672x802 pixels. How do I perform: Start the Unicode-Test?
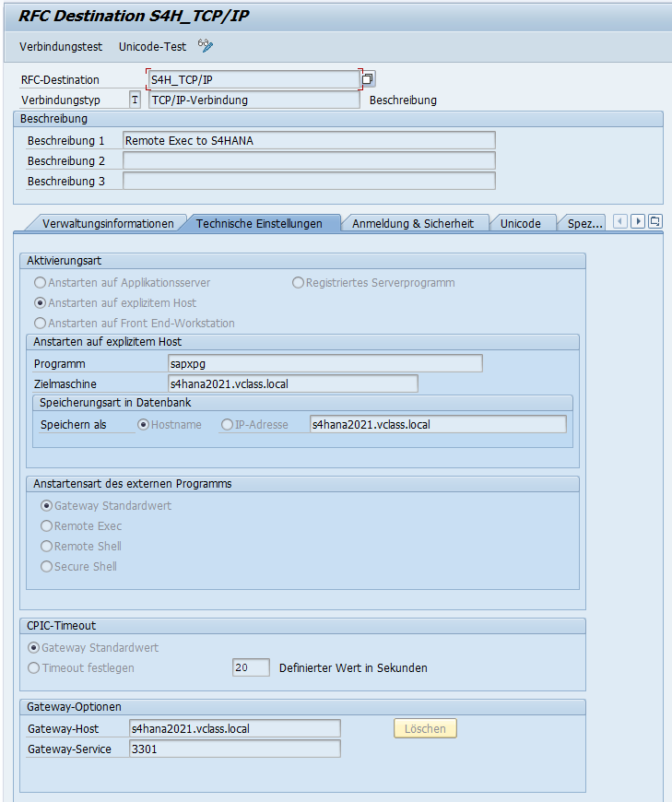click(x=152, y=46)
